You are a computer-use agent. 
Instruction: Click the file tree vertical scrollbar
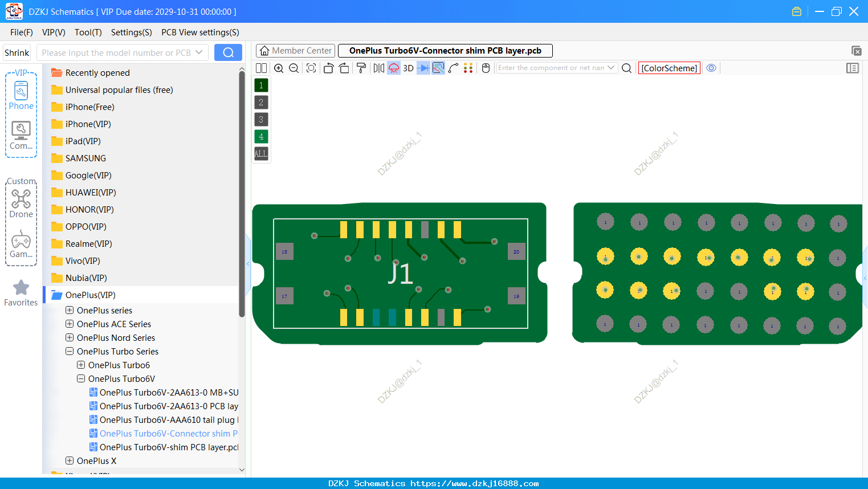[242, 194]
